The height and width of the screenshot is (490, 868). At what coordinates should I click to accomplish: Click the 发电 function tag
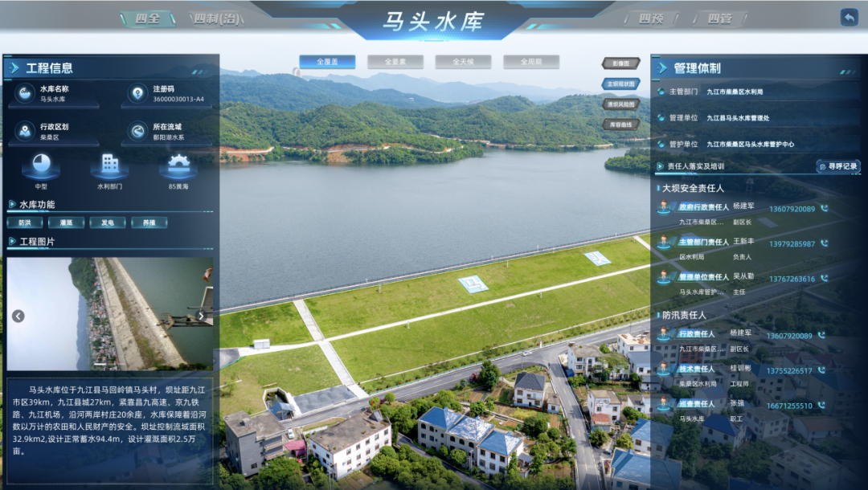pos(108,223)
